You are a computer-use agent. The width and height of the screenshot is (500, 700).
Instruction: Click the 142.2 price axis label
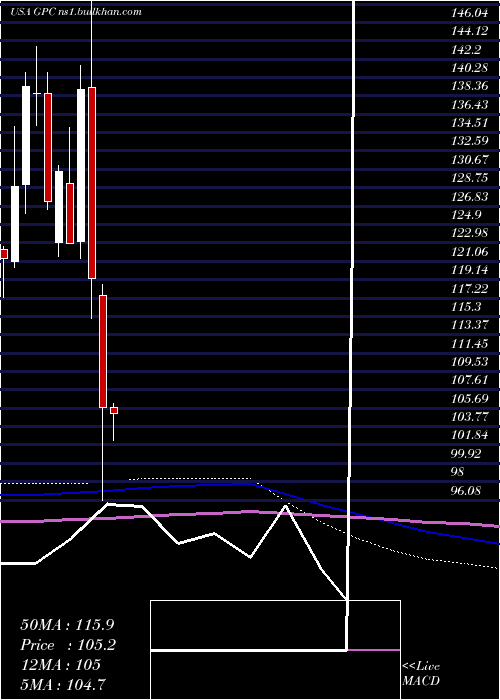tap(466, 50)
